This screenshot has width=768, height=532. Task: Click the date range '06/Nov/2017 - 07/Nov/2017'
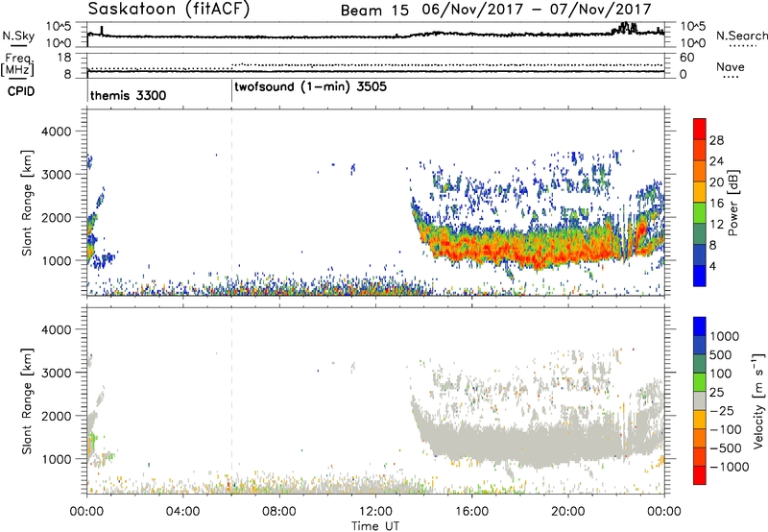pos(537,10)
